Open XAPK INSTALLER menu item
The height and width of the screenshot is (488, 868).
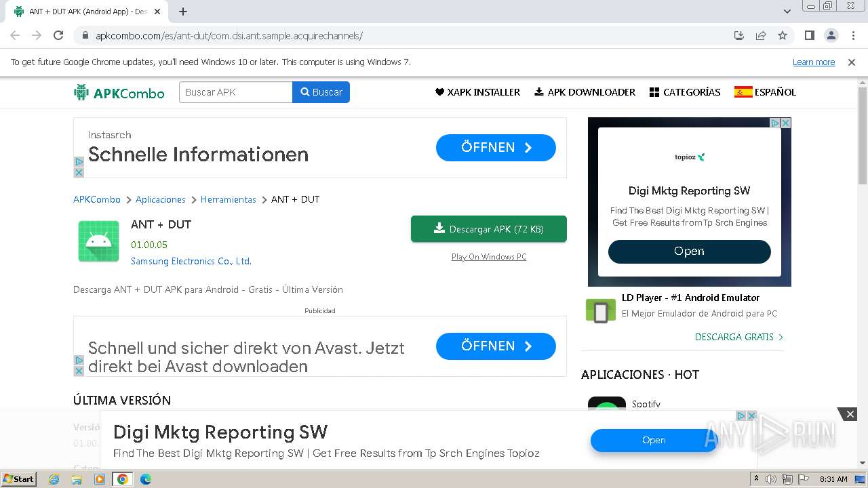click(477, 92)
